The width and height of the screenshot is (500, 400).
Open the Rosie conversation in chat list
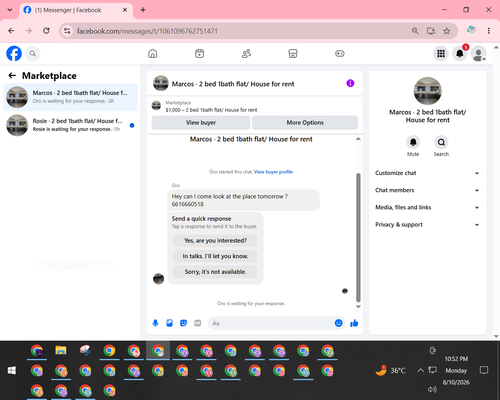click(x=70, y=125)
